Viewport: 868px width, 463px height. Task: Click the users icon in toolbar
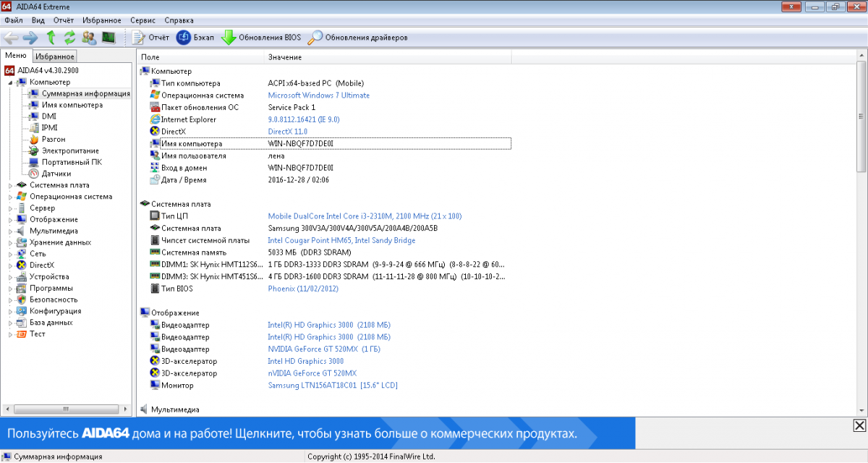pos(89,37)
